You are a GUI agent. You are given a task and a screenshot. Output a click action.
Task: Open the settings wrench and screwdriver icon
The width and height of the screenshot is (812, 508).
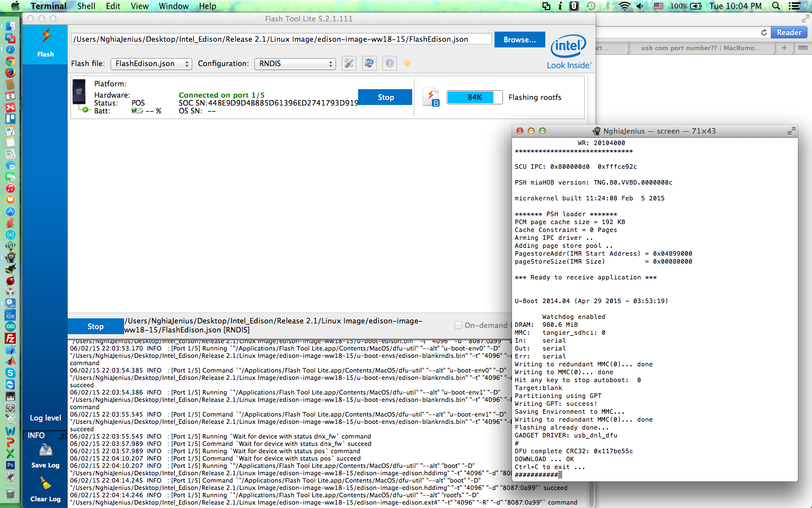coord(349,63)
